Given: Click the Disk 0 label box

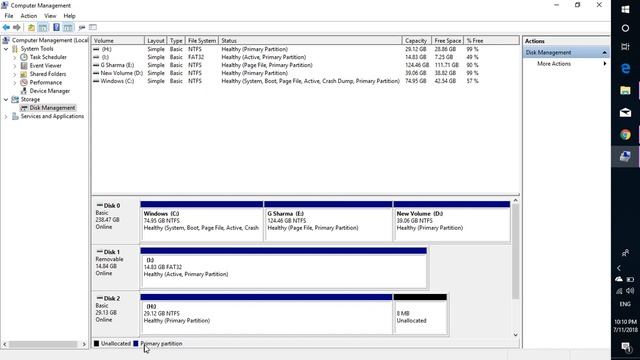Looking at the screenshot, I should coord(116,221).
